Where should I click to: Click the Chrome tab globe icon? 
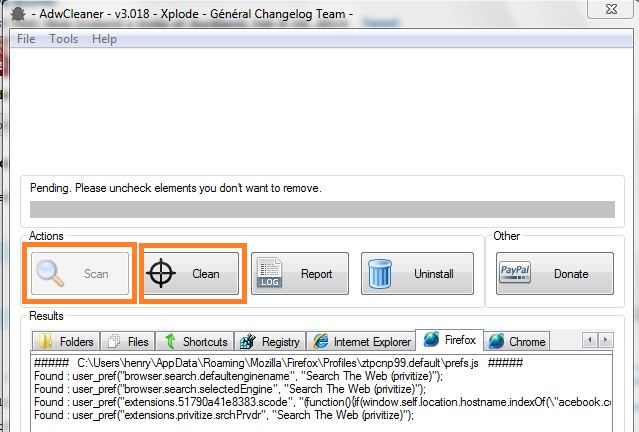pyautogui.click(x=496, y=341)
